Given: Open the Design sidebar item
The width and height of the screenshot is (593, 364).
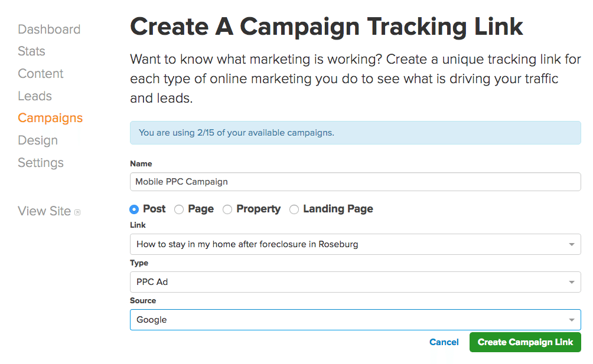Looking at the screenshot, I should [38, 140].
